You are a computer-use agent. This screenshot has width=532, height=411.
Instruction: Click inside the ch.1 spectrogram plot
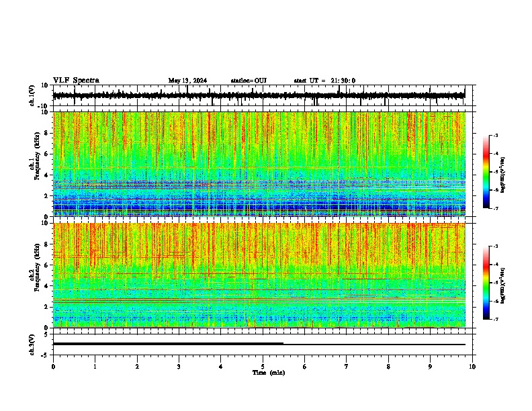click(259, 164)
